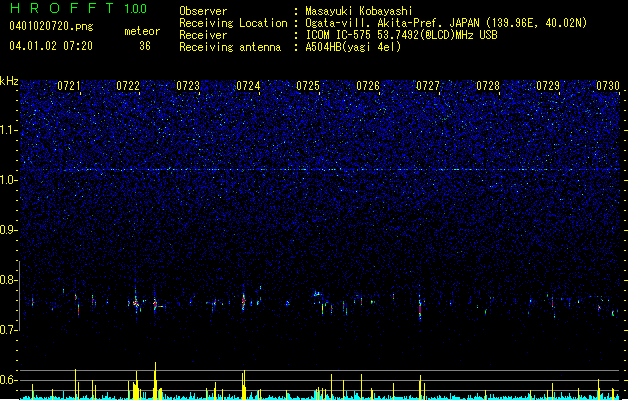Click the 1.1 kHz axis label

coord(9,130)
